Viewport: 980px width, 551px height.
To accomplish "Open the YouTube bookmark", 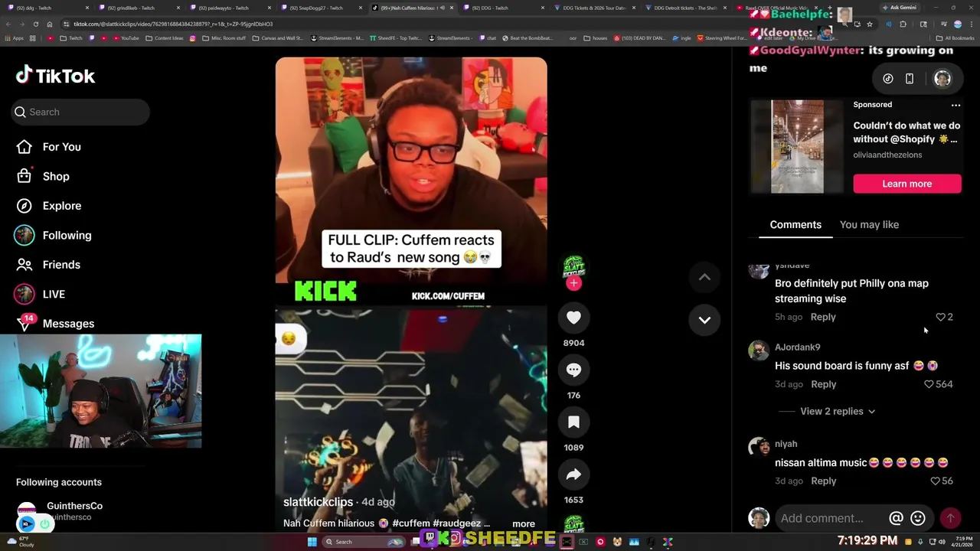I will coord(126,37).
